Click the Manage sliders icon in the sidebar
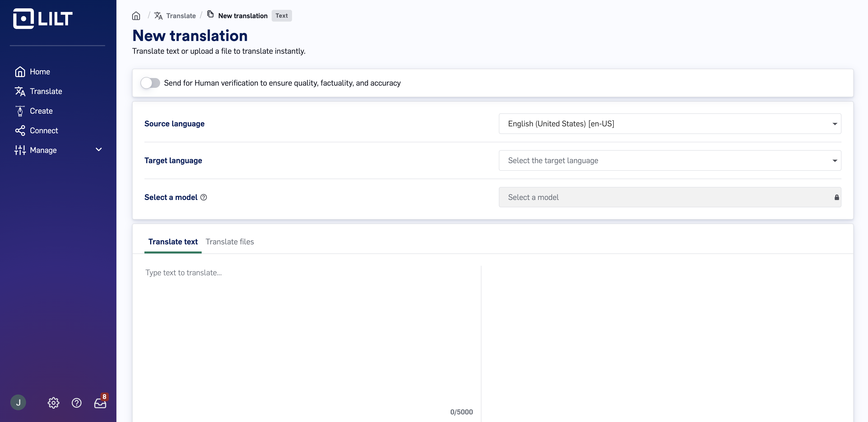Viewport: 868px width, 422px height. 20,150
